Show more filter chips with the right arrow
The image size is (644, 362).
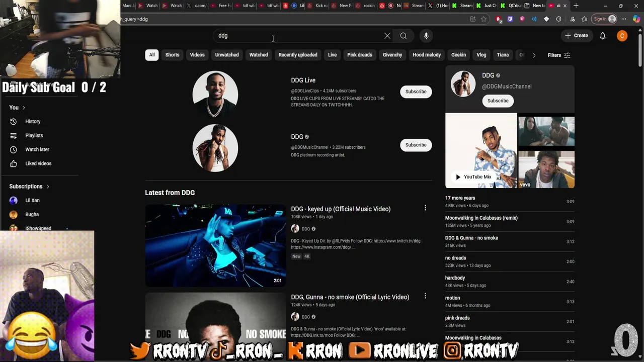pyautogui.click(x=534, y=55)
